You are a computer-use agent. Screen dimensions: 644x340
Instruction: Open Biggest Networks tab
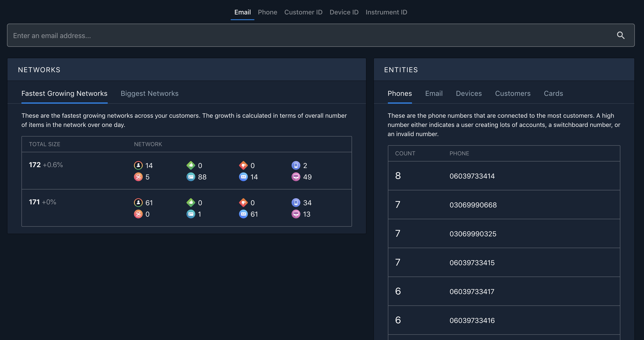click(150, 93)
